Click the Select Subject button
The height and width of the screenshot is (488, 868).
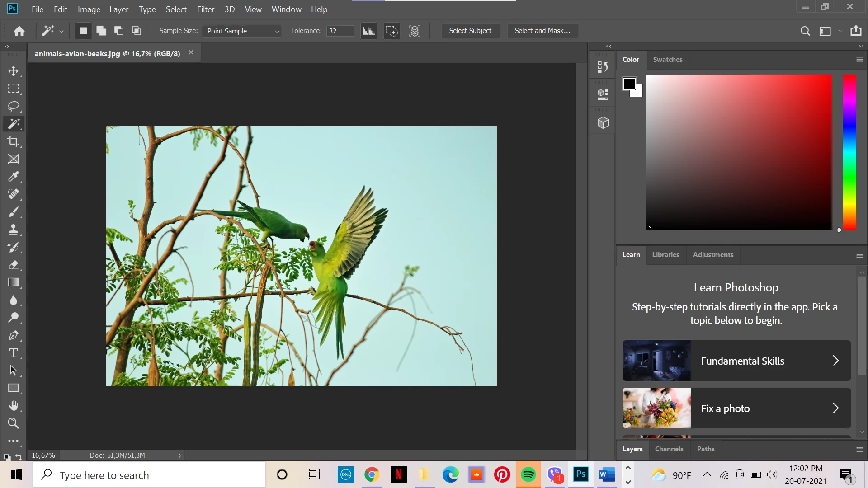[470, 31]
